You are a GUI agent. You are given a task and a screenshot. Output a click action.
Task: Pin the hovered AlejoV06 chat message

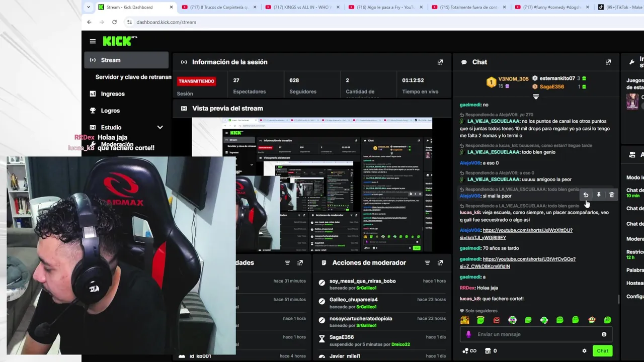click(599, 195)
